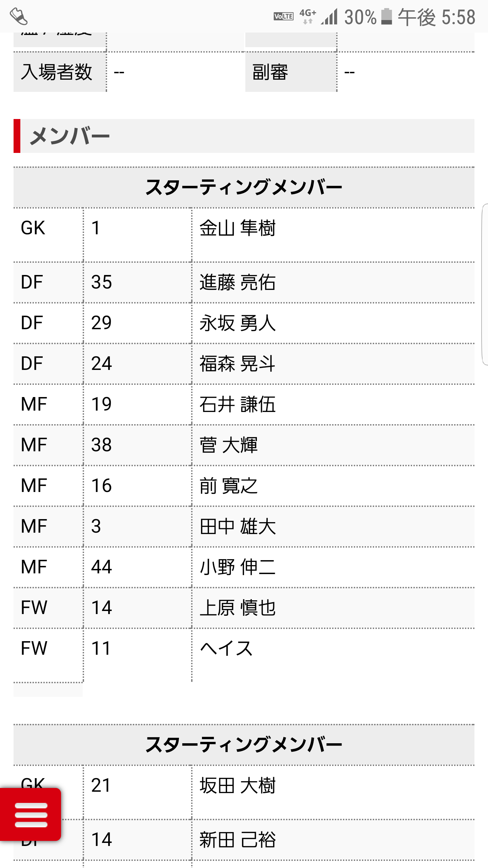
Task: Click the right-edge scrollbar handle
Action: [x=485, y=284]
